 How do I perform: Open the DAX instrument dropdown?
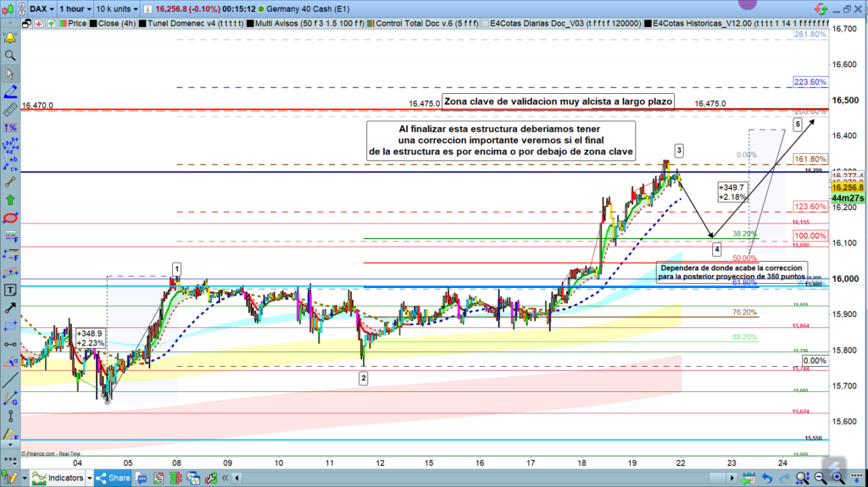click(x=38, y=8)
